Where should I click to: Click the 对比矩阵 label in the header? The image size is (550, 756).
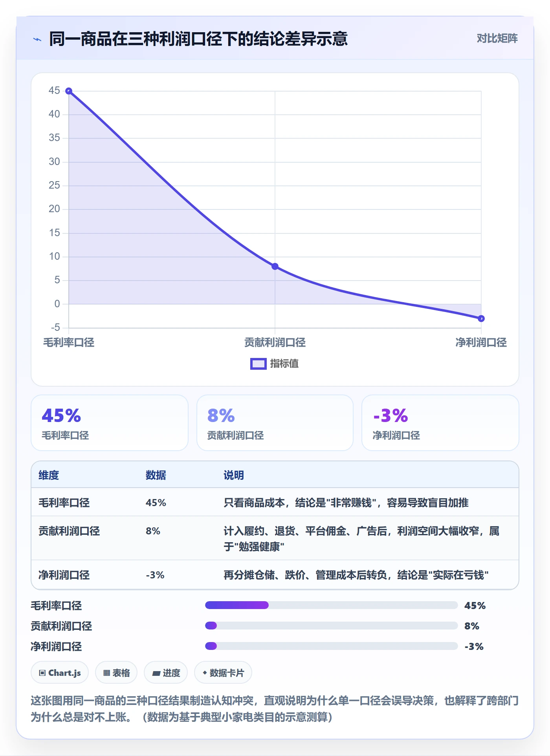497,39
